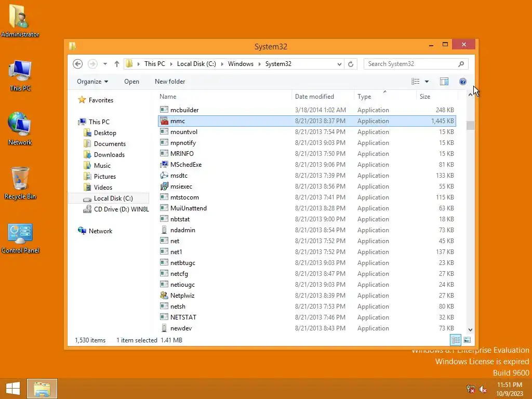Screen dimensions: 532x399
Task: Switch to details view in status bar
Action: coord(456,340)
